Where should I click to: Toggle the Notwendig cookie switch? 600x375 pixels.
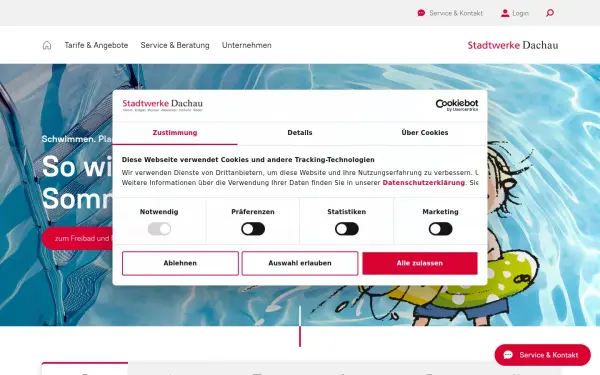(x=159, y=229)
